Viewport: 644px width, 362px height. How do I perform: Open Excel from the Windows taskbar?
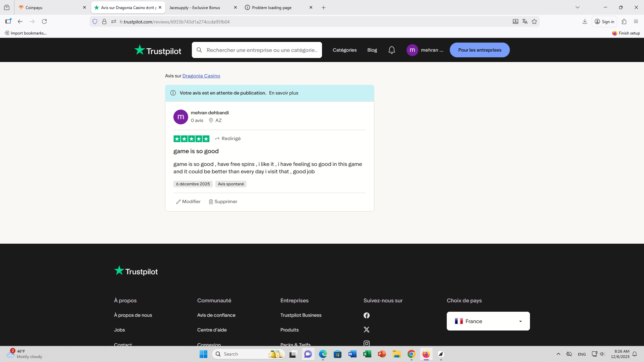[x=367, y=354]
